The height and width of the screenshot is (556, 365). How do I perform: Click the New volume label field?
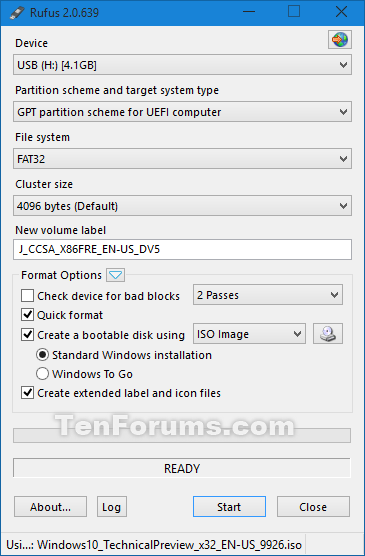[182, 250]
